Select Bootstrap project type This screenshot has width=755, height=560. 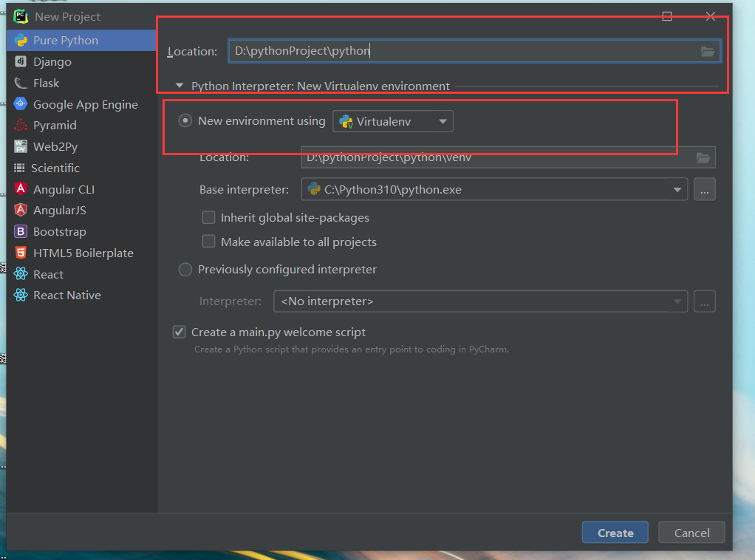[82, 231]
